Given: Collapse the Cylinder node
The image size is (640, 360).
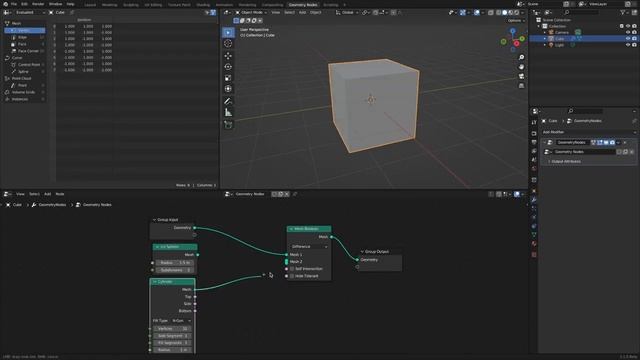Looking at the screenshot, I should click(x=155, y=282).
